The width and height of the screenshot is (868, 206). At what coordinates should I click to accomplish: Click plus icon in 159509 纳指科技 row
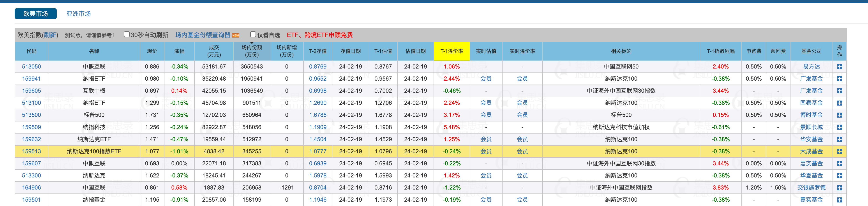pyautogui.click(x=839, y=127)
